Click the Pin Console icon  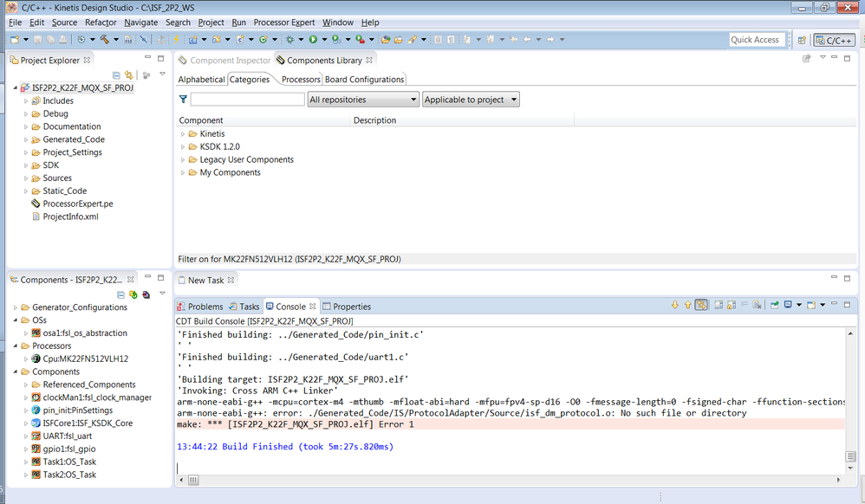click(775, 305)
